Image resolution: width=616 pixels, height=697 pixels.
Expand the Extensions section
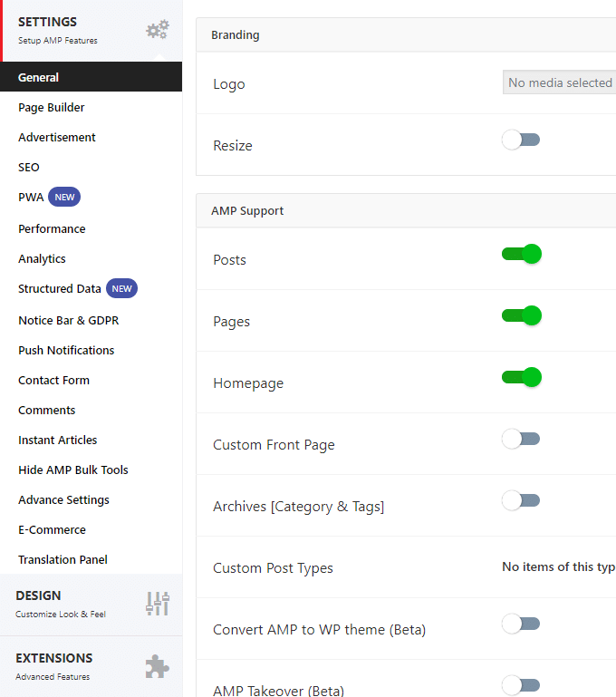pos(91,667)
